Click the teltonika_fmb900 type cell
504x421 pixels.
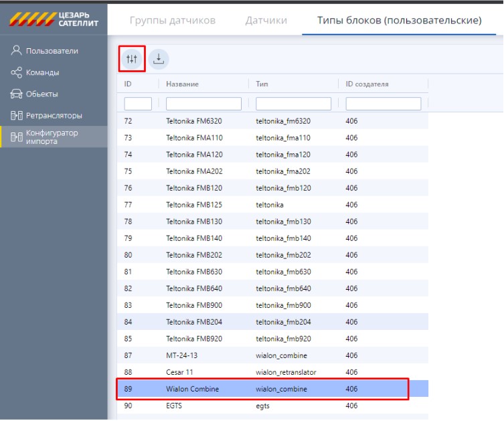[283, 305]
